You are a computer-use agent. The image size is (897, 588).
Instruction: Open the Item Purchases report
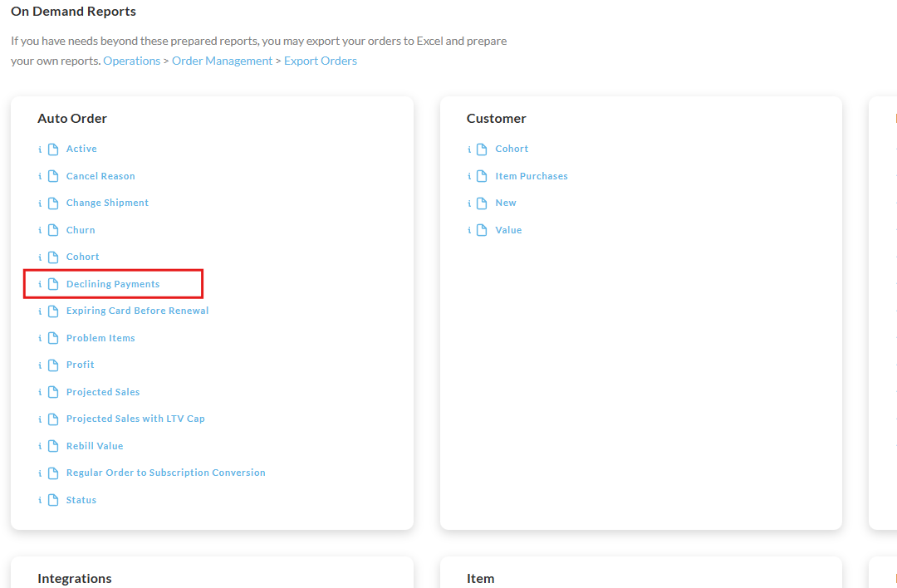click(x=532, y=176)
